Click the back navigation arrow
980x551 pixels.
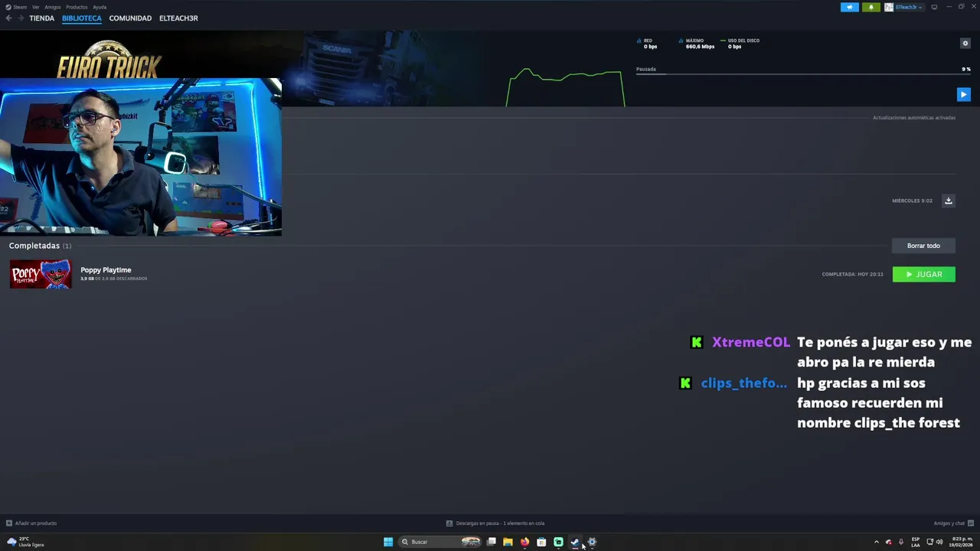[8, 18]
